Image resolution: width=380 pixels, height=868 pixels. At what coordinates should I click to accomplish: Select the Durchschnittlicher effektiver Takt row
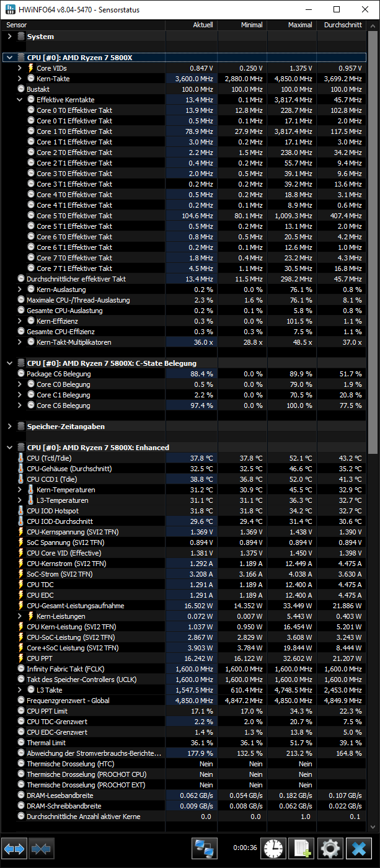click(184, 279)
